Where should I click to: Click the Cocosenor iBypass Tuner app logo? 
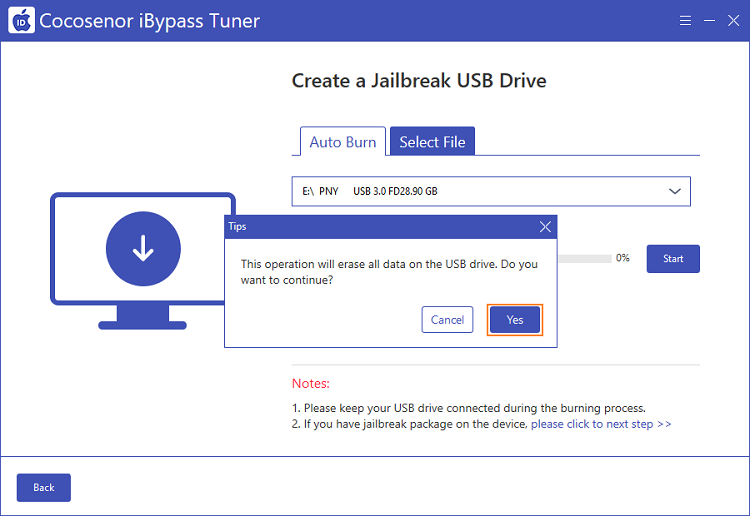coord(22,21)
